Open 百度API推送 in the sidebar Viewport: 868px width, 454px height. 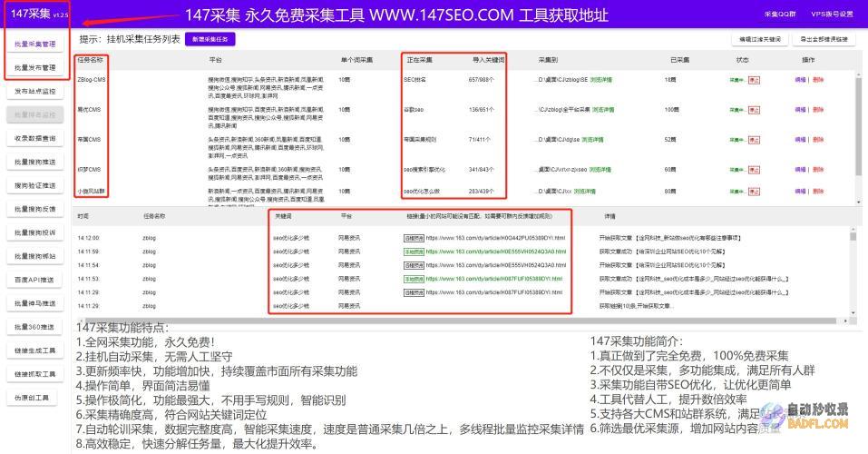pos(34,280)
